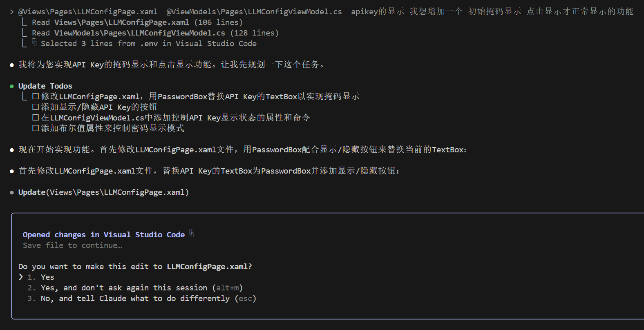Click the selection icon before "Selected 3 lines"
The height and width of the screenshot is (330, 644).
click(35, 43)
